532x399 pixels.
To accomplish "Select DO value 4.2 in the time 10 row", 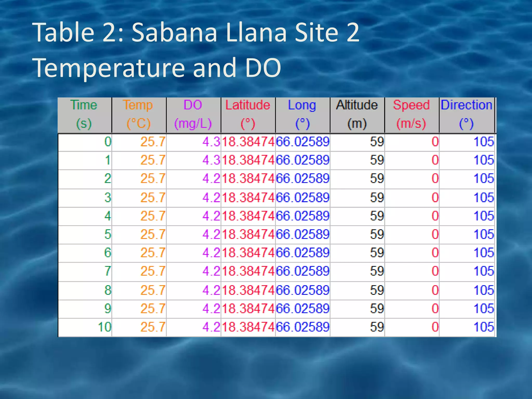I will 194,327.
